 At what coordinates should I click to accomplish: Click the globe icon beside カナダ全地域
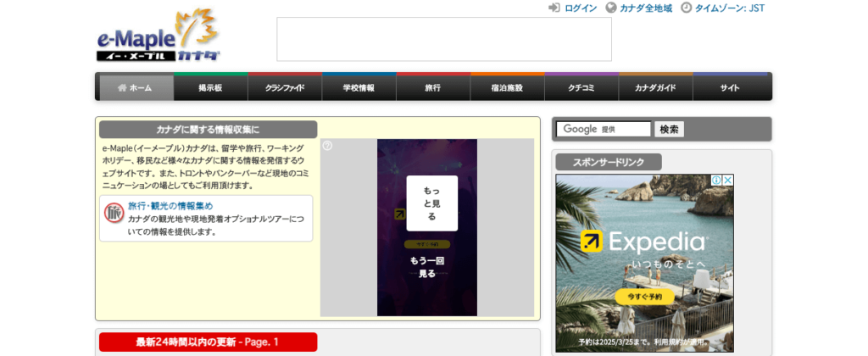pos(611,8)
